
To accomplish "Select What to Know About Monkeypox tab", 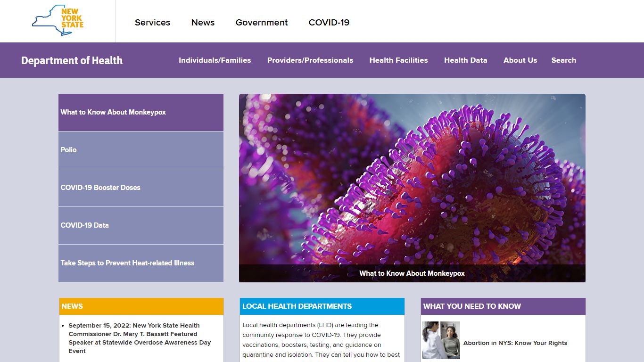I will (141, 112).
